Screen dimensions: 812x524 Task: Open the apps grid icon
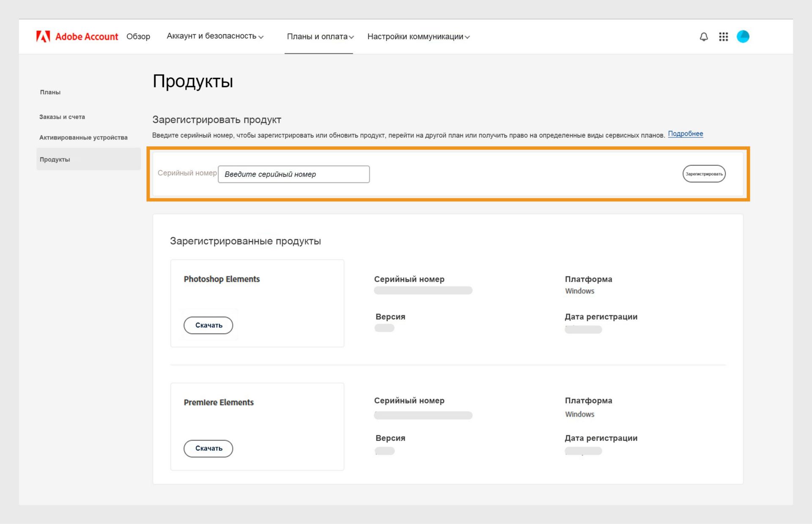click(x=723, y=37)
